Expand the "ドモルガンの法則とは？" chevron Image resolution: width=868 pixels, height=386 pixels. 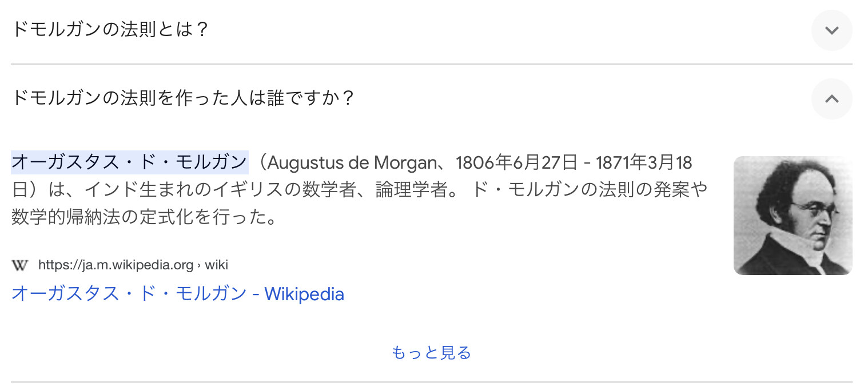coord(831,30)
